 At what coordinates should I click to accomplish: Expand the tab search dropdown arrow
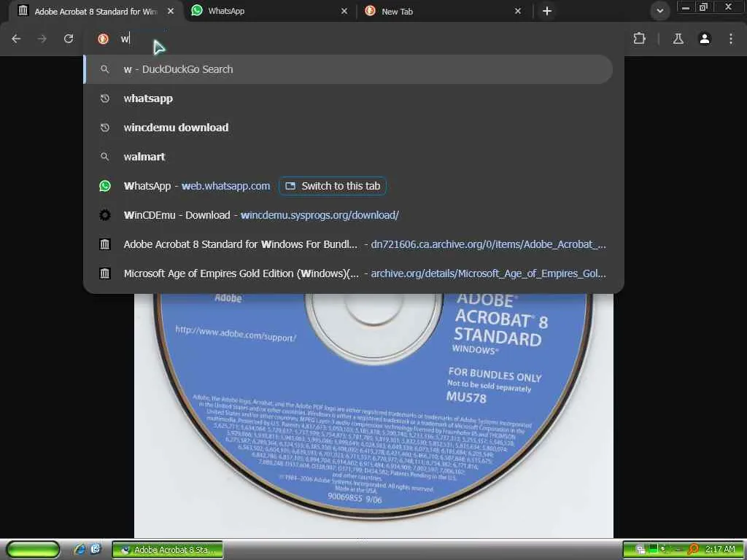(659, 11)
